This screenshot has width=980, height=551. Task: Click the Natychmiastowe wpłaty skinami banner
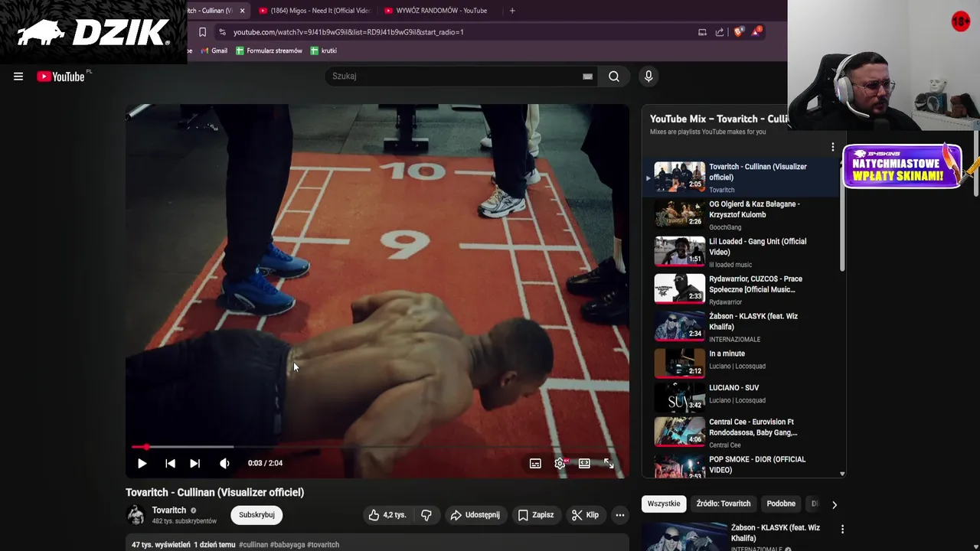[x=902, y=167]
